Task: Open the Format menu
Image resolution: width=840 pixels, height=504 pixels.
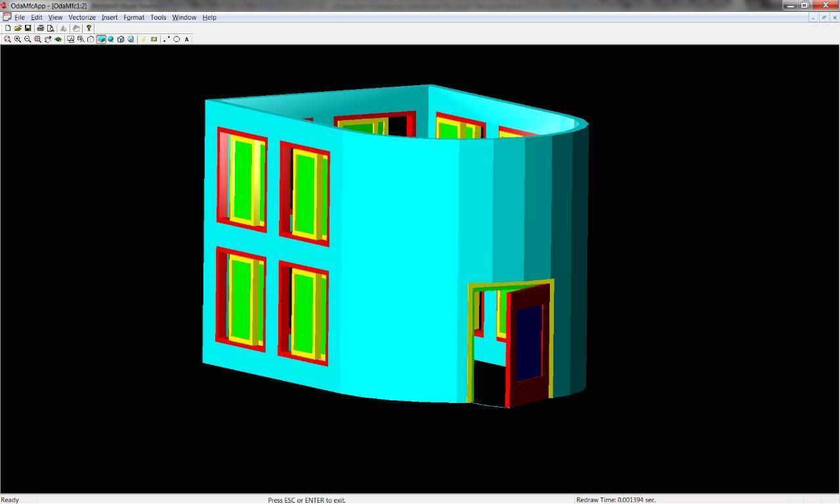Action: tap(134, 17)
